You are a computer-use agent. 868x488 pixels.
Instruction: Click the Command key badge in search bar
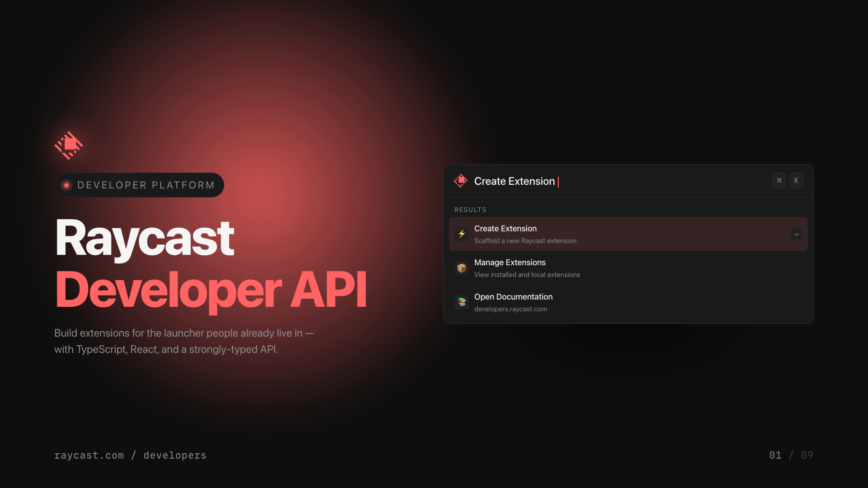point(779,181)
